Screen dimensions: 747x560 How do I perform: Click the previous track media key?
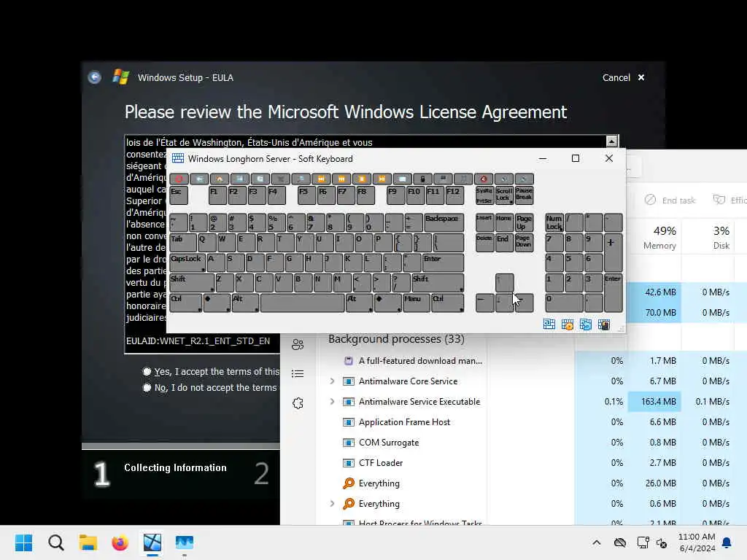click(321, 179)
